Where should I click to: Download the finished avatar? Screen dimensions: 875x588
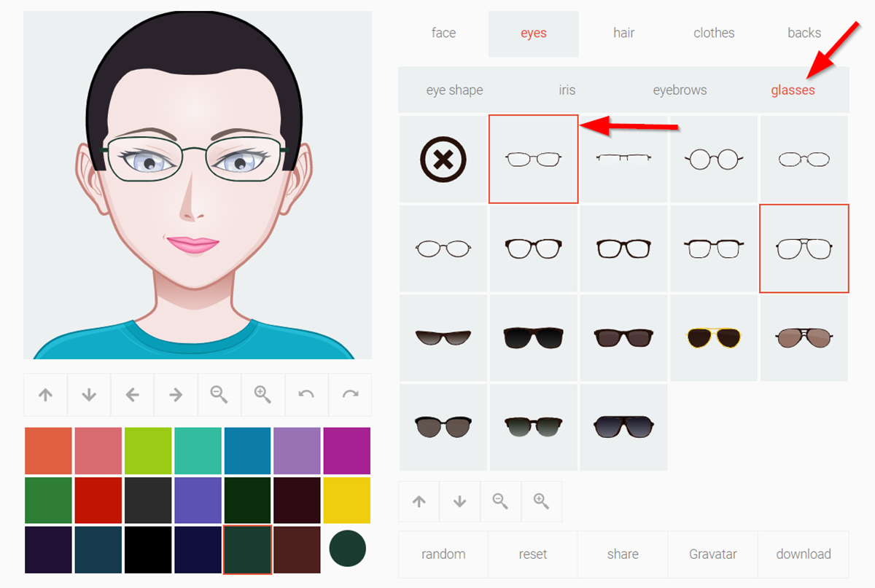coord(804,554)
